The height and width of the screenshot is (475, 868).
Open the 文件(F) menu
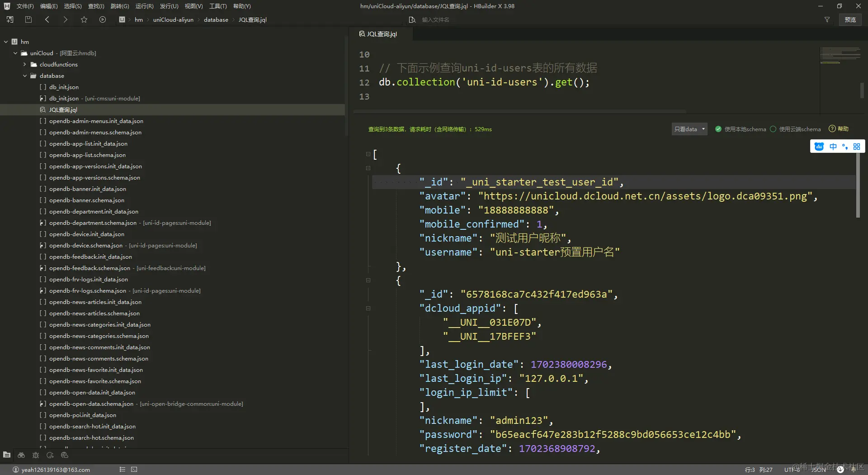pyautogui.click(x=25, y=6)
